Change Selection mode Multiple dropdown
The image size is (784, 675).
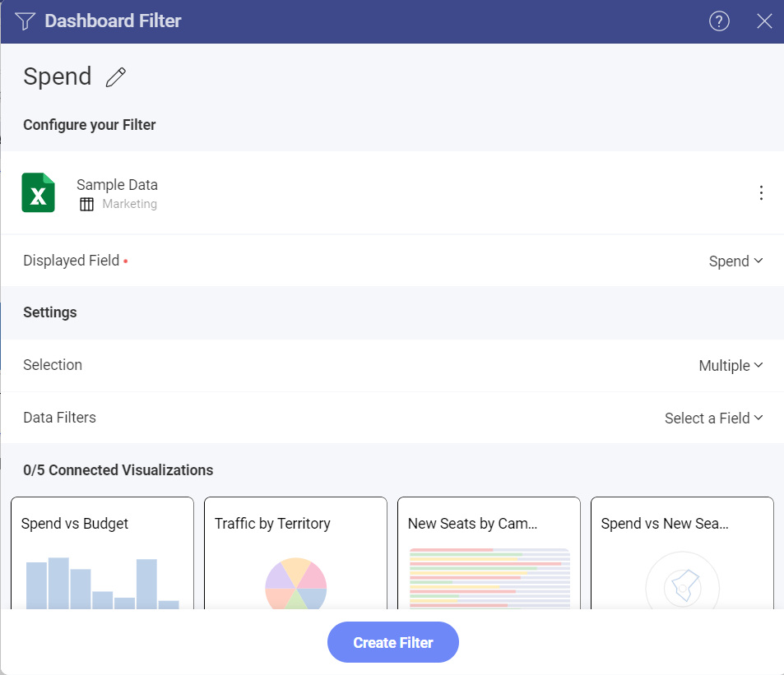(731, 365)
